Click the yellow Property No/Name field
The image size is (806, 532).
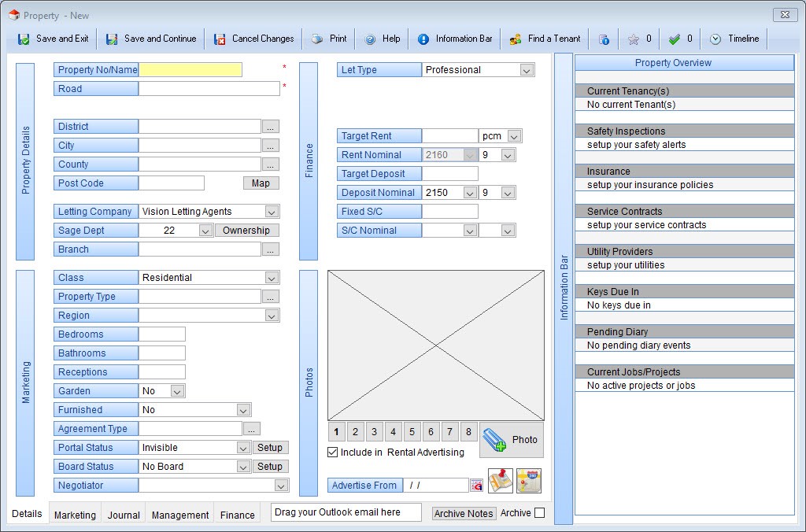pyautogui.click(x=190, y=70)
